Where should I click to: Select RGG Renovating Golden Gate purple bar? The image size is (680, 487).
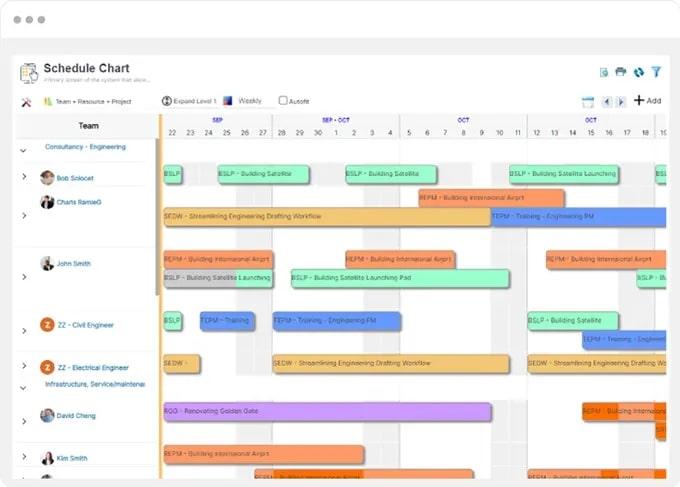327,412
